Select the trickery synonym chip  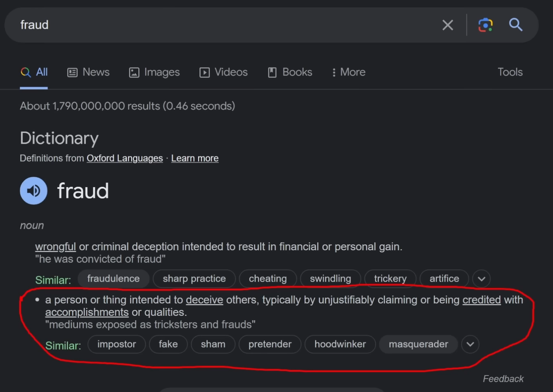(x=390, y=279)
